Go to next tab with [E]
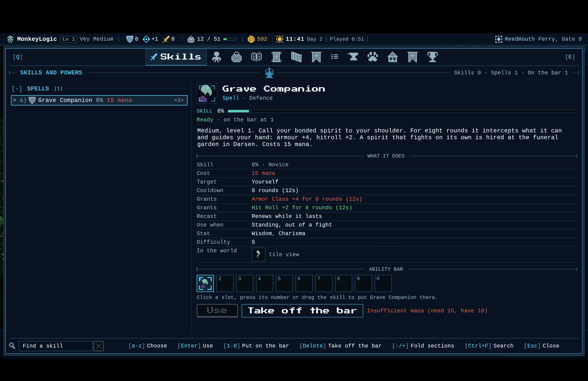The width and height of the screenshot is (588, 381). [x=570, y=57]
